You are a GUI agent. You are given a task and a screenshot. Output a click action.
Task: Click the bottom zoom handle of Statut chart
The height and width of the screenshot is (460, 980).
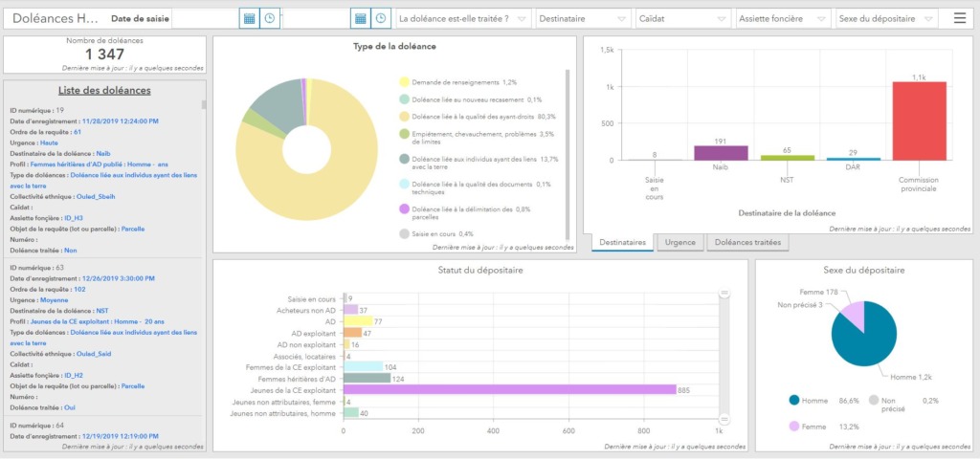click(724, 420)
